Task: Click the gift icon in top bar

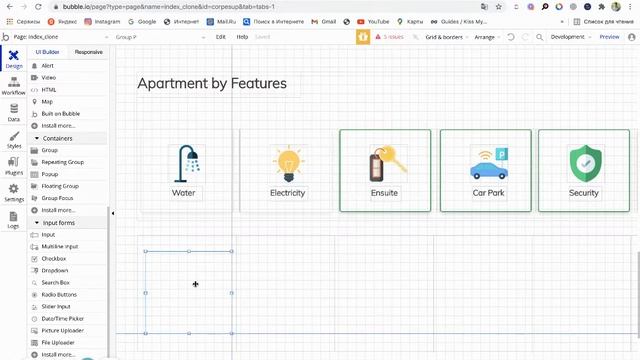Action: (363, 37)
